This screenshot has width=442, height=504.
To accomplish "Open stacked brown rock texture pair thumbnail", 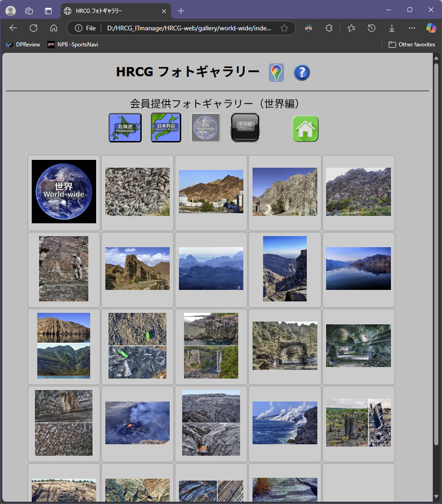I will (63, 423).
